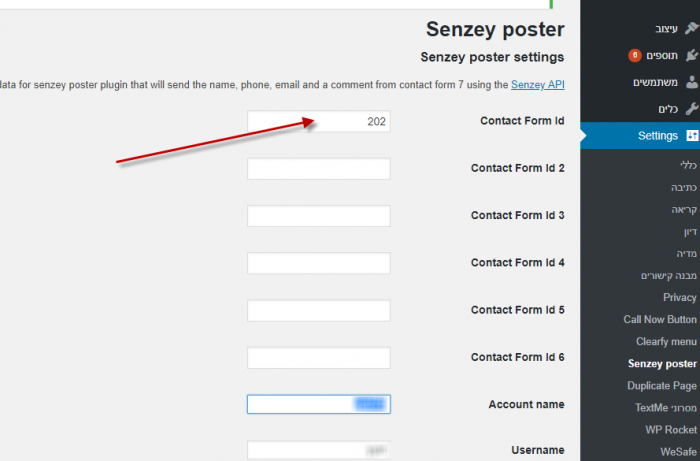Open WeSafe settings item

(x=678, y=452)
